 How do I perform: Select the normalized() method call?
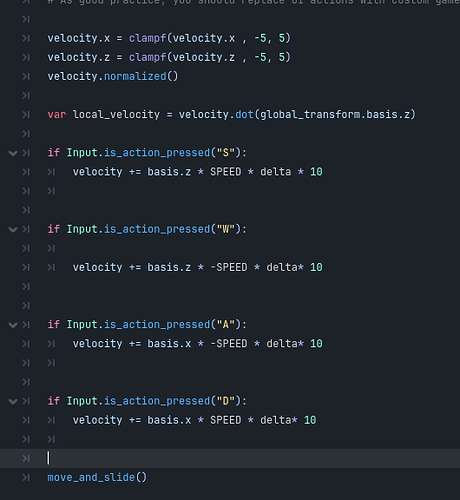141,76
